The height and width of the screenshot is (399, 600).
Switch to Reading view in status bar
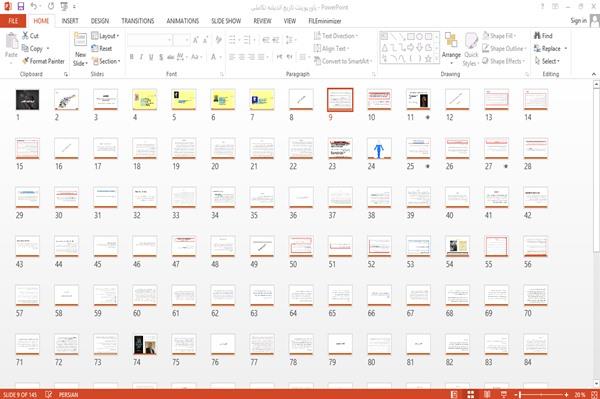[487, 394]
